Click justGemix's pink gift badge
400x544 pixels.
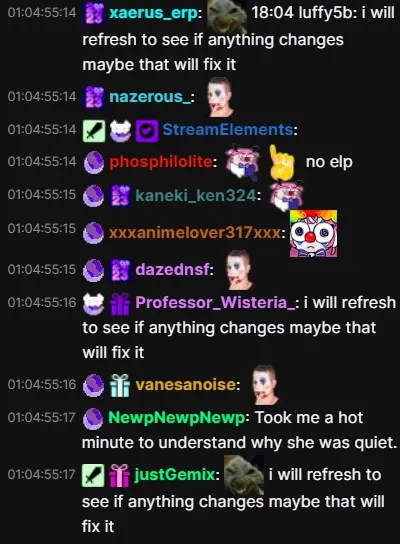[119, 475]
